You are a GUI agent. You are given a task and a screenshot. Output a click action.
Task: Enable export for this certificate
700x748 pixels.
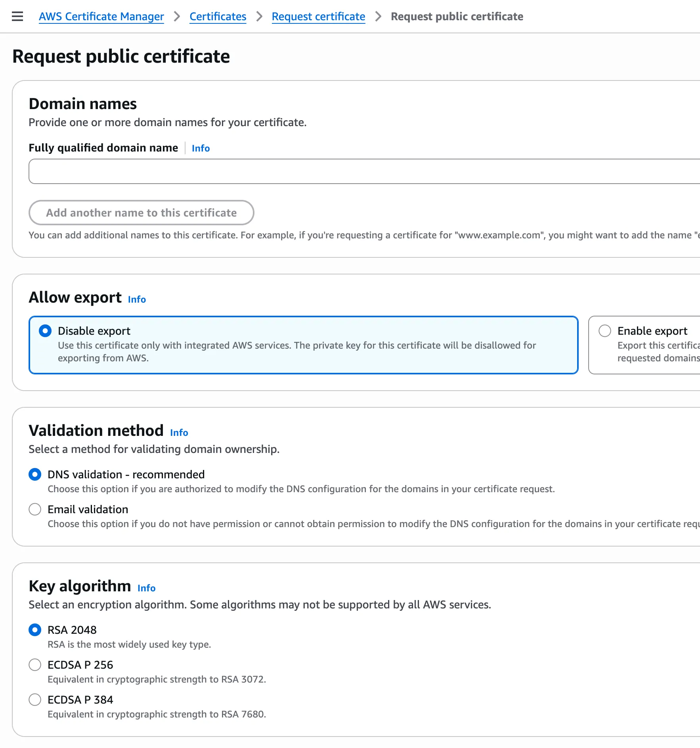point(604,330)
